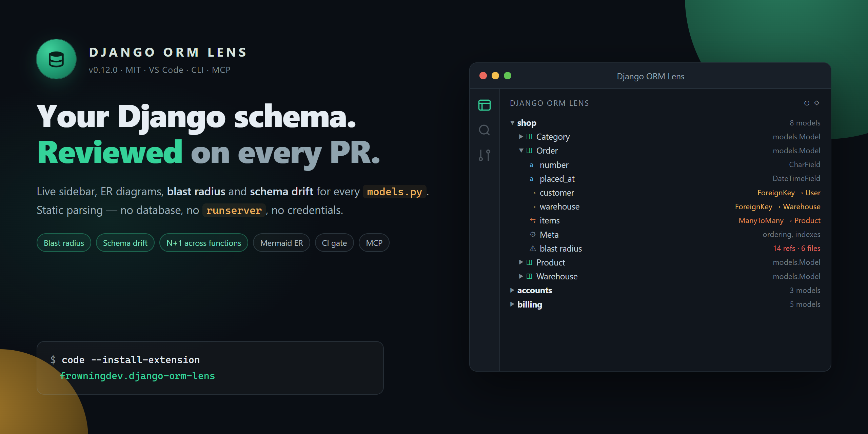Click the red close window dot
The width and height of the screenshot is (868, 434).
tap(483, 76)
